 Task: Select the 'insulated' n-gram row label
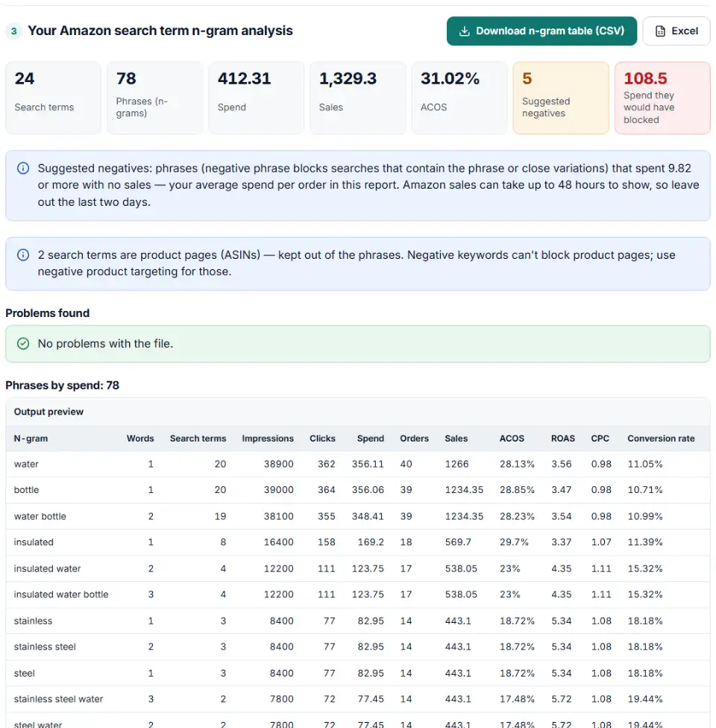coord(34,542)
